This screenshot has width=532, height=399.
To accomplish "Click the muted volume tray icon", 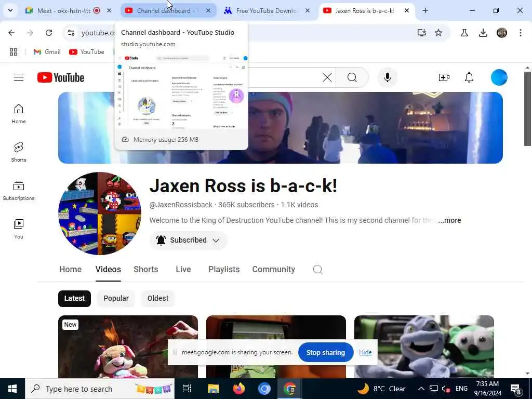I will coord(446,389).
